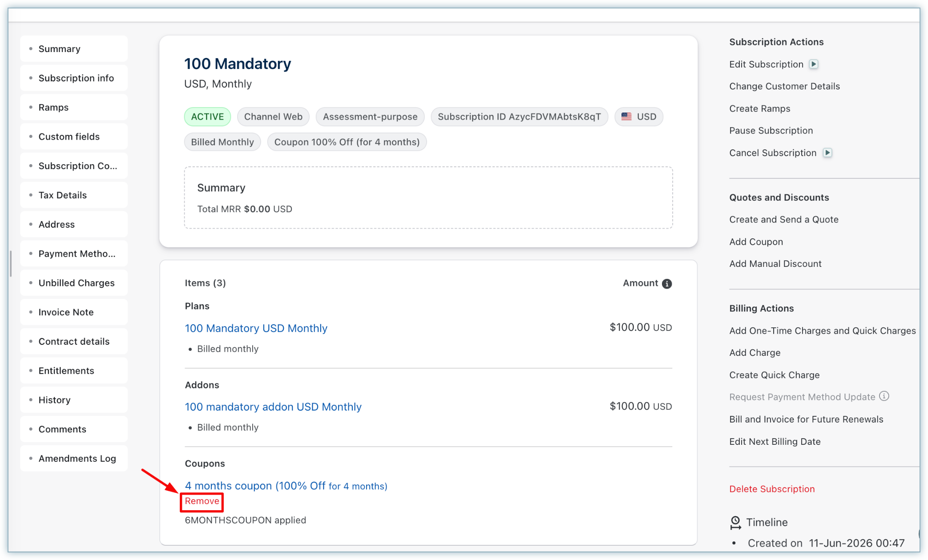Image resolution: width=928 pixels, height=560 pixels.
Task: Click the info icon beside Request Payment Method Update
Action: tap(884, 396)
